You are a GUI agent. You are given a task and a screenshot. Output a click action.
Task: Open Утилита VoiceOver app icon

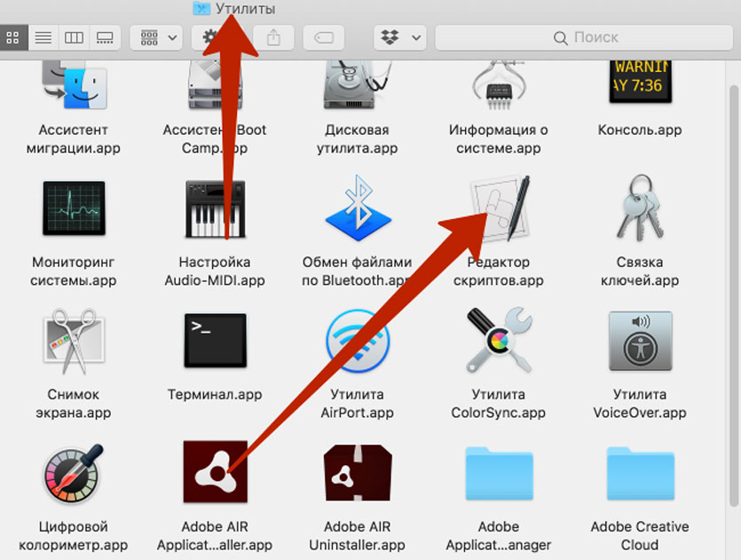[x=641, y=341]
